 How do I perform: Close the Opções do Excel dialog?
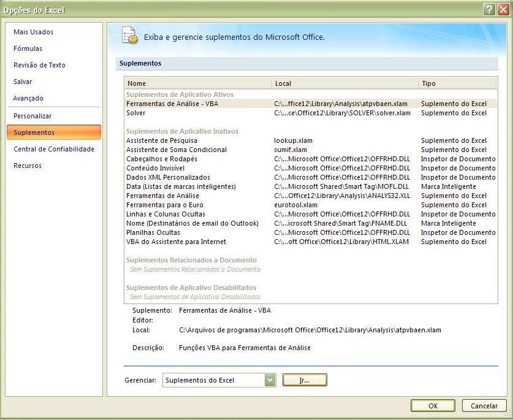[x=503, y=9]
